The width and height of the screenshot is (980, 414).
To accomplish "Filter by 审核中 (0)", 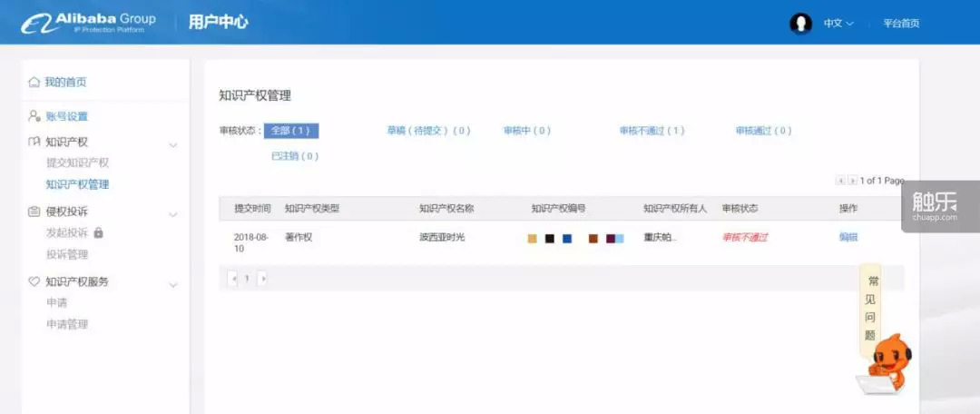I will pyautogui.click(x=527, y=131).
